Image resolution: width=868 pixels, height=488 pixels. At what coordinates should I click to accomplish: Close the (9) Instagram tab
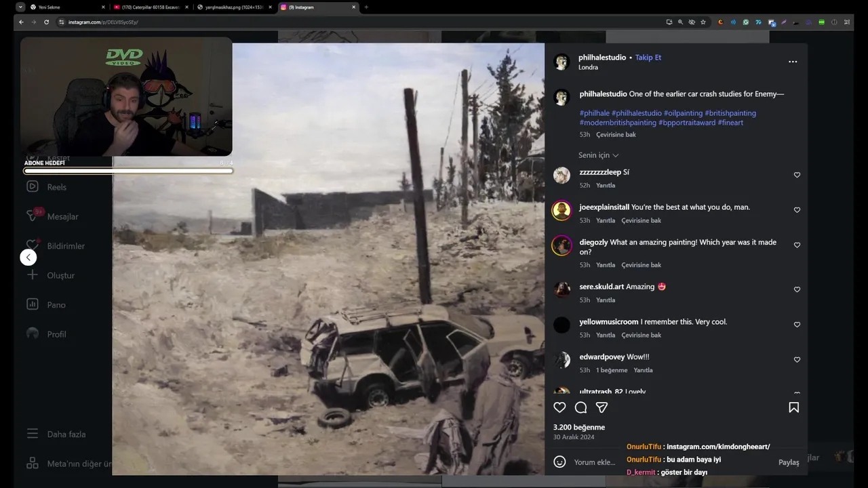point(353,7)
